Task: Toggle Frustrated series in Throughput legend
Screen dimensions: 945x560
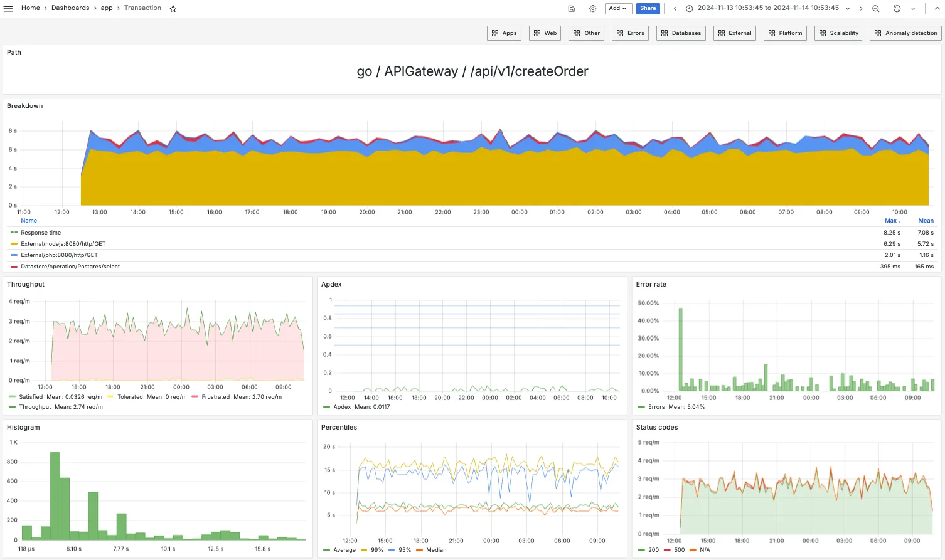Action: pyautogui.click(x=215, y=397)
